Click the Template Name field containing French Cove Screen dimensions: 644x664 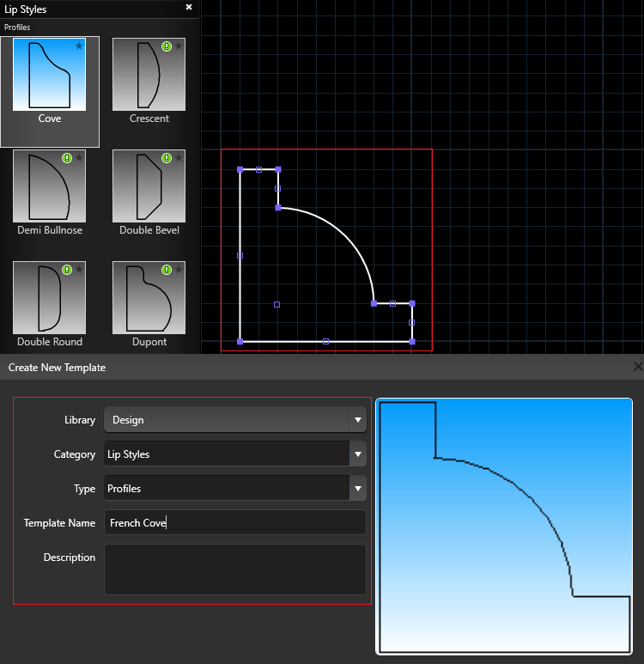click(x=234, y=522)
